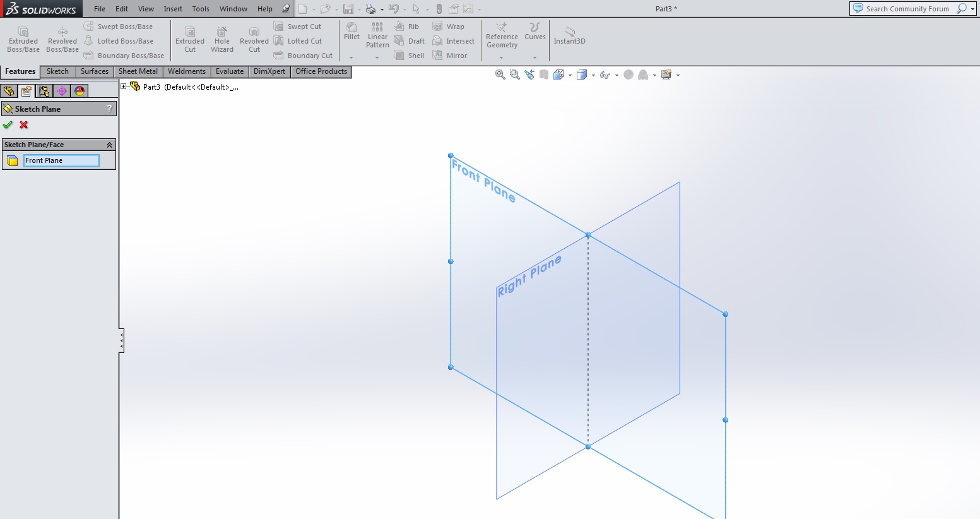Open the View Orientation dropdown arrow
980x519 pixels.
coord(570,75)
